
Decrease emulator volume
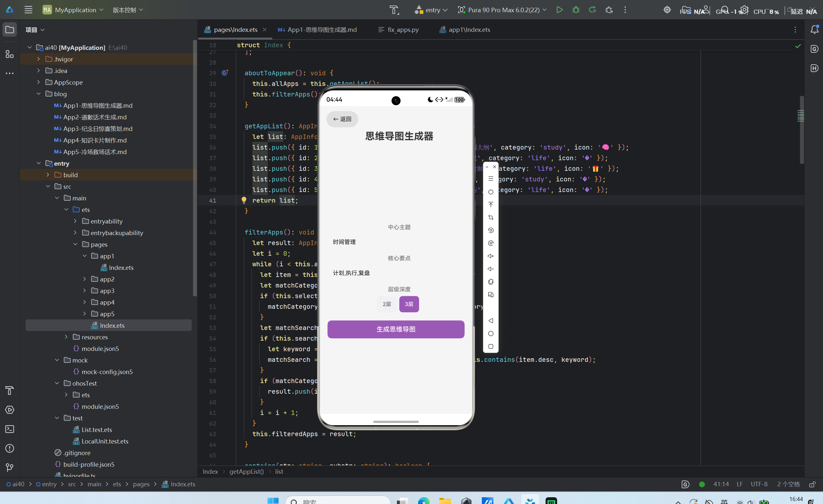click(x=491, y=269)
